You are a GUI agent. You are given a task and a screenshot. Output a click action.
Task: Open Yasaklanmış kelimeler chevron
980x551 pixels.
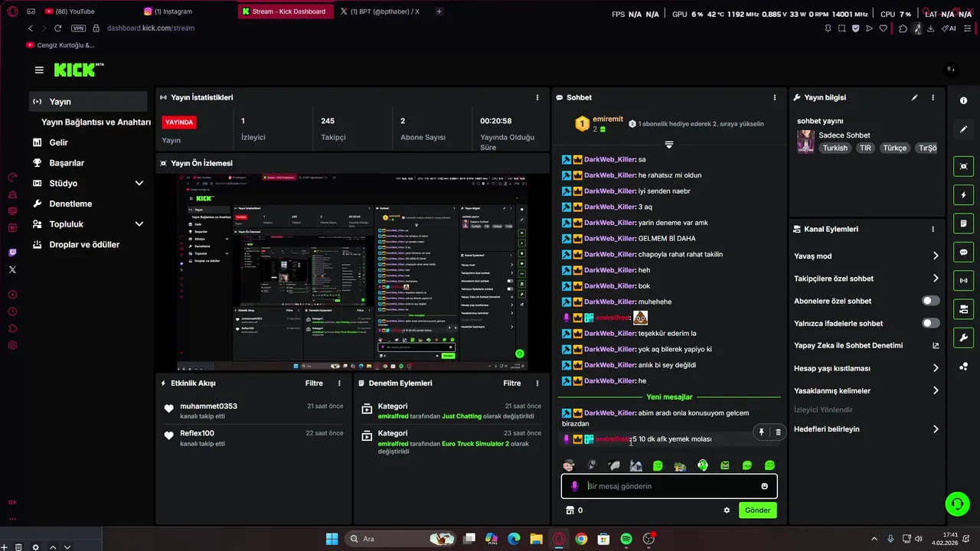[x=935, y=391]
